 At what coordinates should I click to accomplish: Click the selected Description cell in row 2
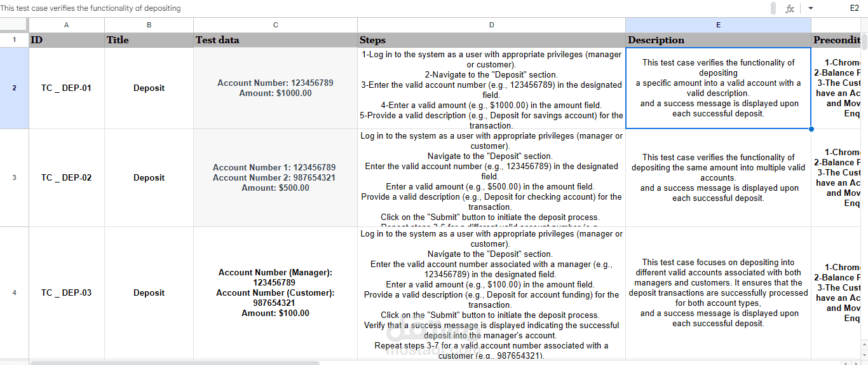click(719, 88)
